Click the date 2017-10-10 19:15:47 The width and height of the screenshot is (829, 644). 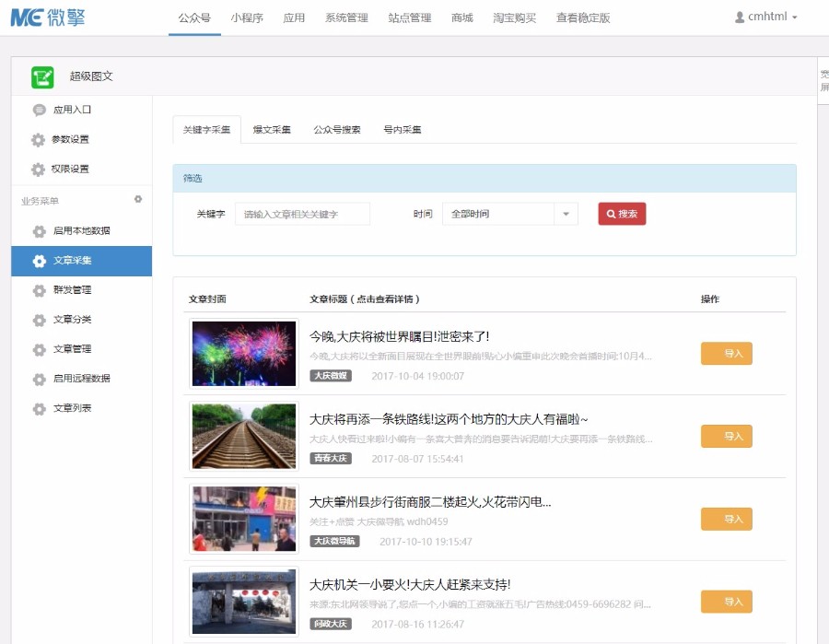pyautogui.click(x=426, y=542)
